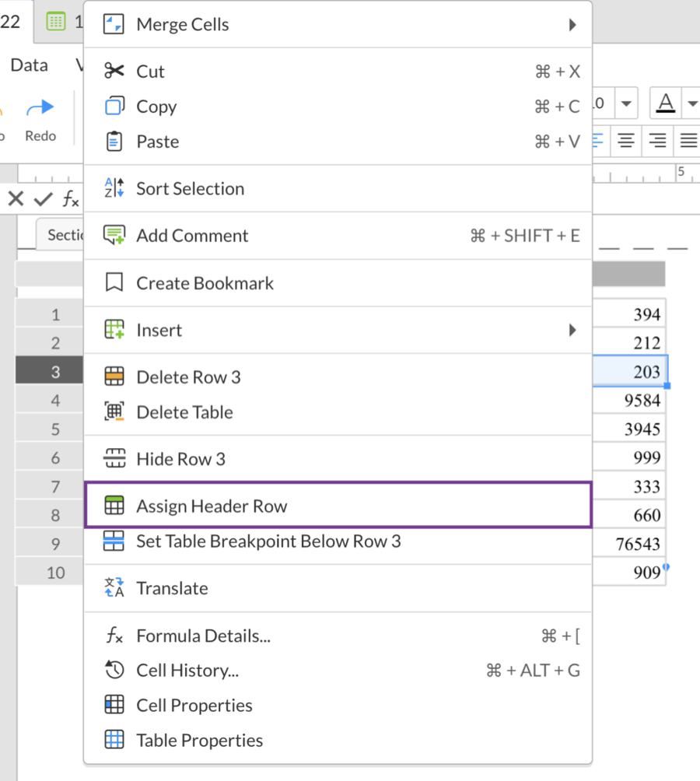Expand the Insert submenu arrow
The image size is (700, 781).
click(572, 331)
